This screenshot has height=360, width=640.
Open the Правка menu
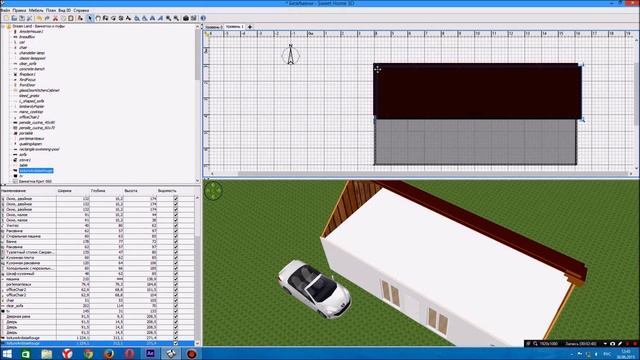point(19,10)
